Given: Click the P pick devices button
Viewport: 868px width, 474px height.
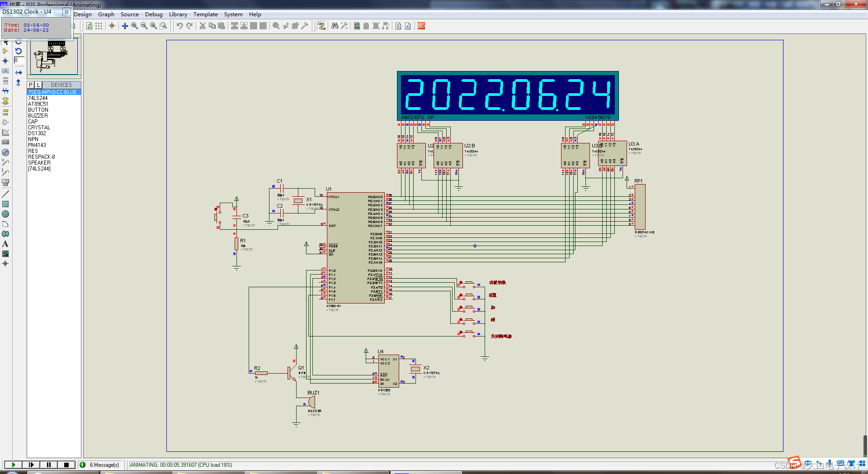Looking at the screenshot, I should (x=31, y=85).
